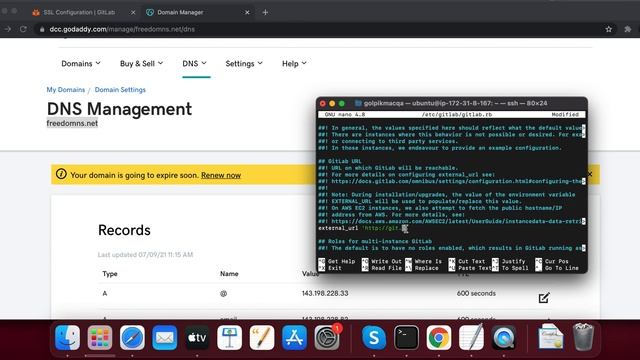Expand the Help menu
The image size is (640, 360).
(x=294, y=64)
